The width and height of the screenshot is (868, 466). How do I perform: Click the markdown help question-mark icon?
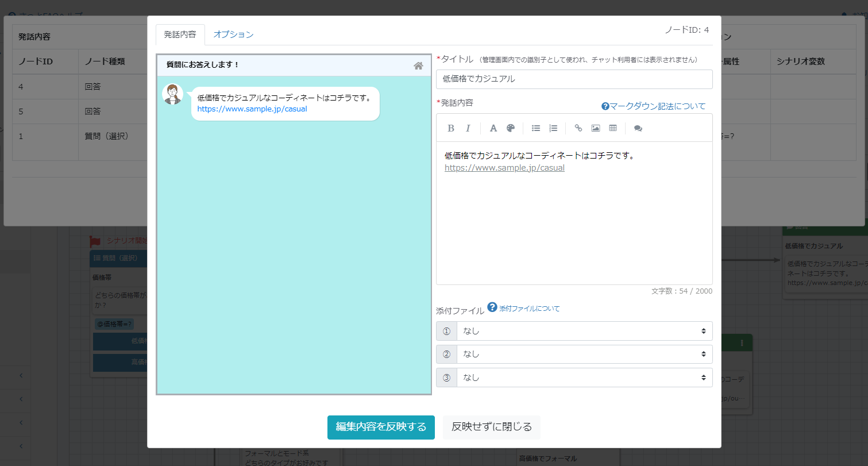click(605, 106)
